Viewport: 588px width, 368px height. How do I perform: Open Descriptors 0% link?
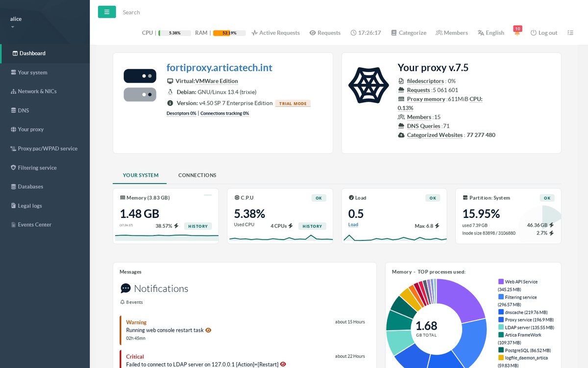coord(181,113)
